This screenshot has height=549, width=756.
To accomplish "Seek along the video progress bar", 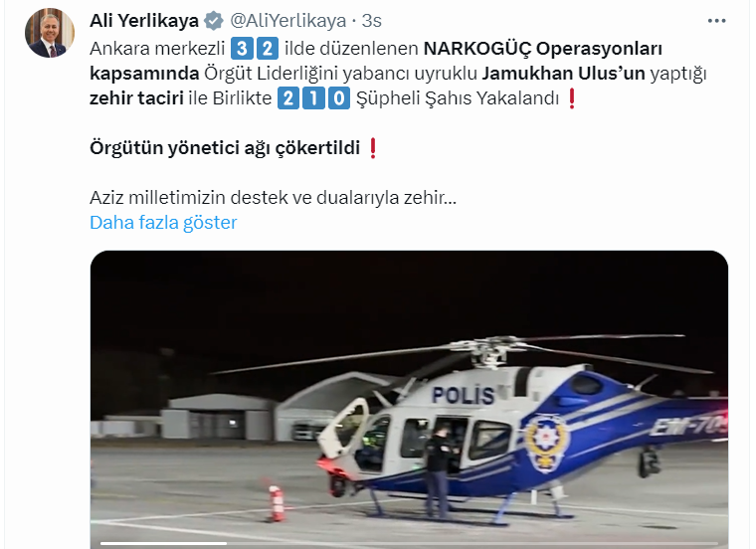I will click(x=409, y=544).
